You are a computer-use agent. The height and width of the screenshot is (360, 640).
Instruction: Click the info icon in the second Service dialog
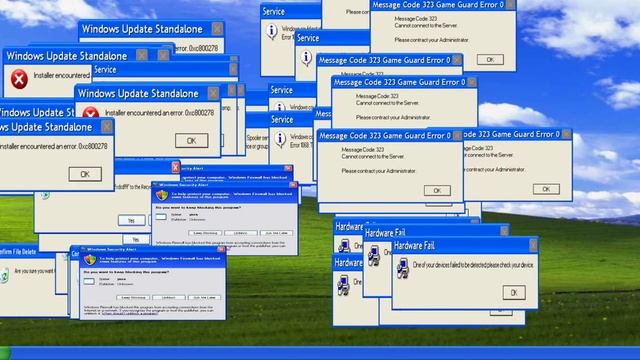[x=306, y=58]
